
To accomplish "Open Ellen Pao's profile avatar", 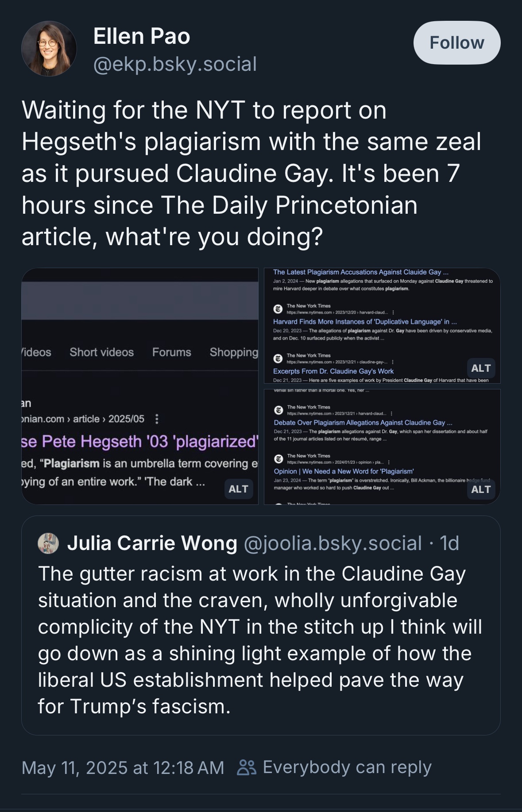I will click(49, 49).
